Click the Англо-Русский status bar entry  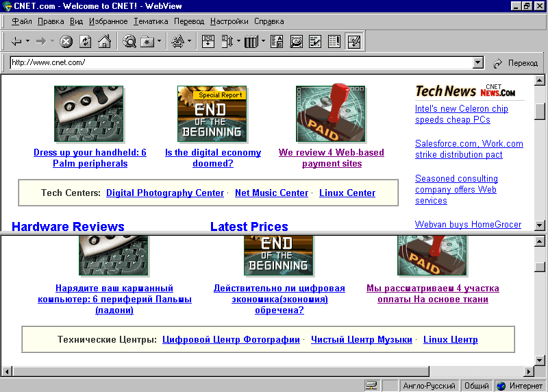pos(429,386)
